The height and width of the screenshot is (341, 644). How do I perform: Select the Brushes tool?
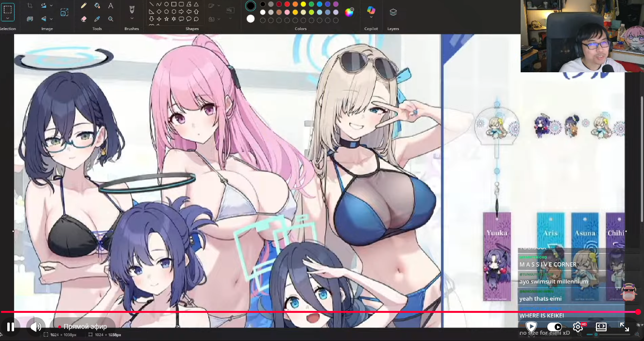[x=132, y=9]
